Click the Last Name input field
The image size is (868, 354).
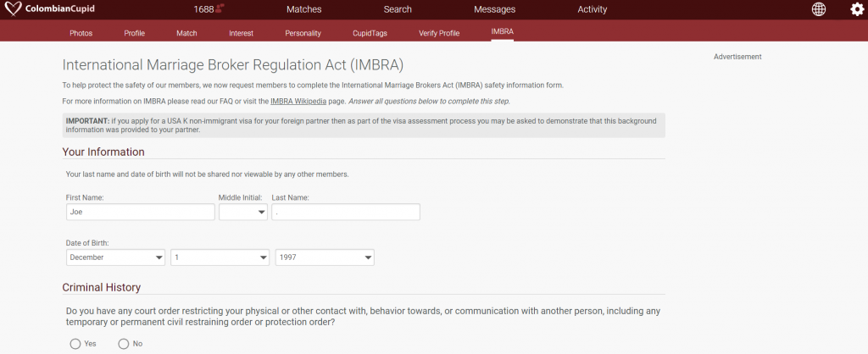pos(346,212)
